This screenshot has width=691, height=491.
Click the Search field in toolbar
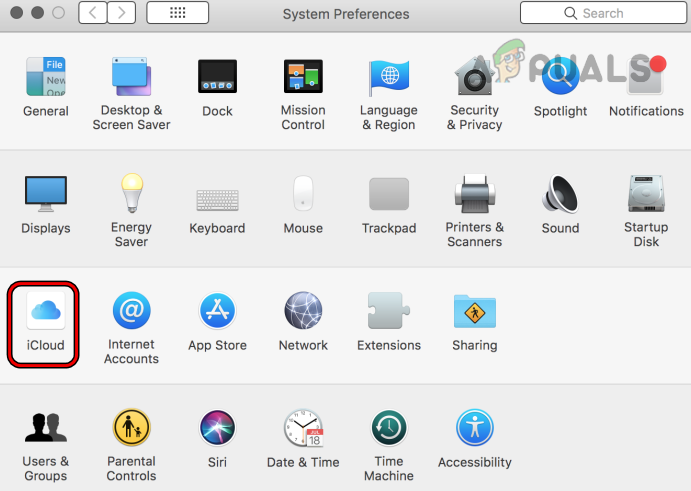[x=603, y=13]
